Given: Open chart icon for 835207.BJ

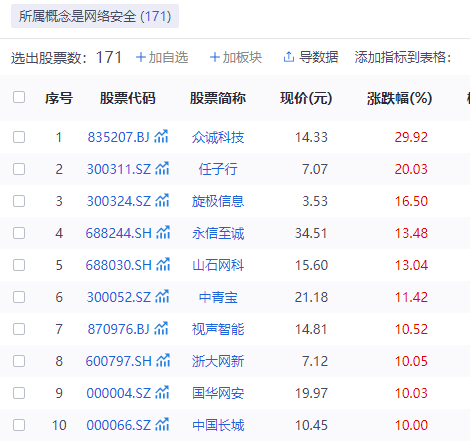Looking at the screenshot, I should click(x=161, y=137).
